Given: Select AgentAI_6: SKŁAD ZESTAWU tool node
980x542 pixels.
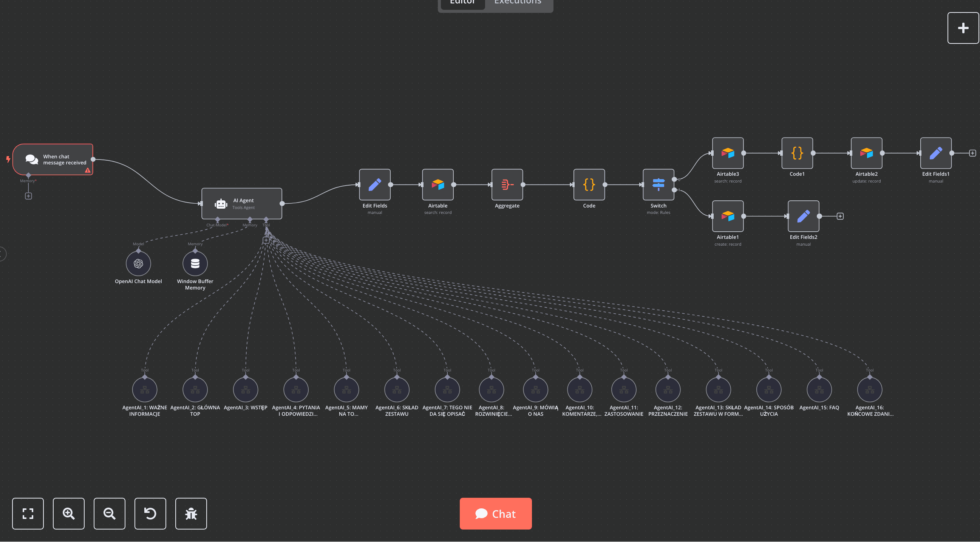Looking at the screenshot, I should click(397, 390).
